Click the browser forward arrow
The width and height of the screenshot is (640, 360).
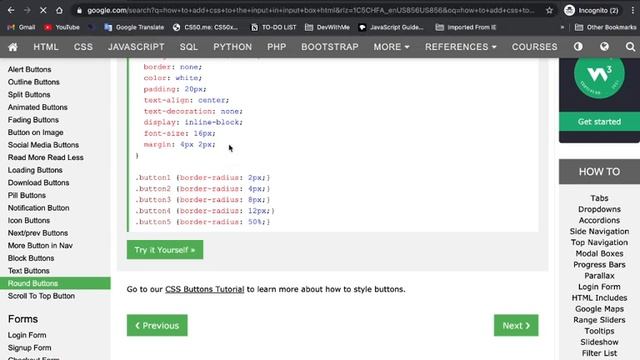tap(27, 10)
